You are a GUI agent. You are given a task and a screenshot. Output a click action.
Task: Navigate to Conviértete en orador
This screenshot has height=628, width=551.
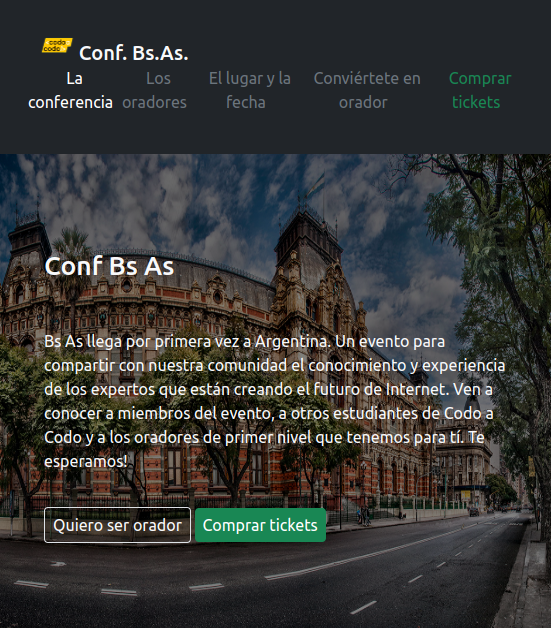pos(367,90)
